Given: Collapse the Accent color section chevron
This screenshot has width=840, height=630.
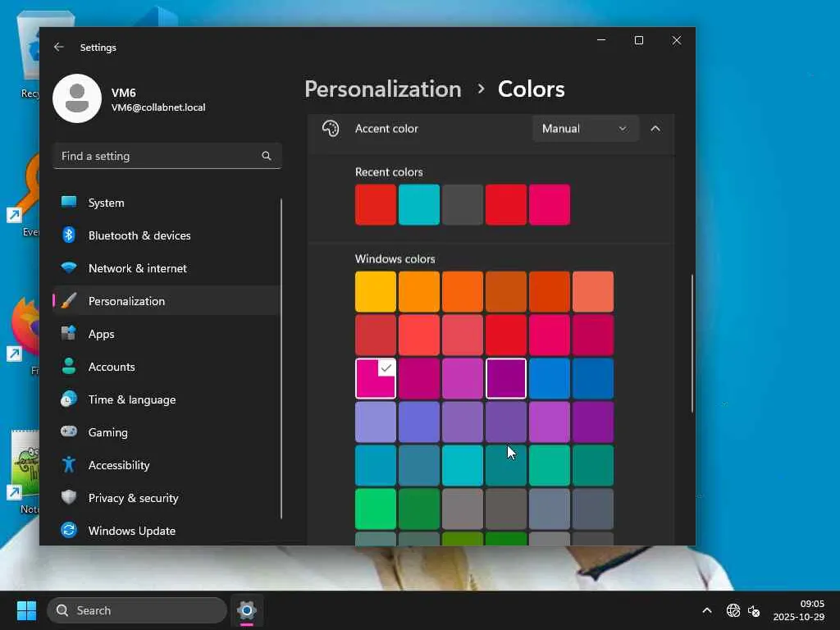Looking at the screenshot, I should (x=655, y=129).
